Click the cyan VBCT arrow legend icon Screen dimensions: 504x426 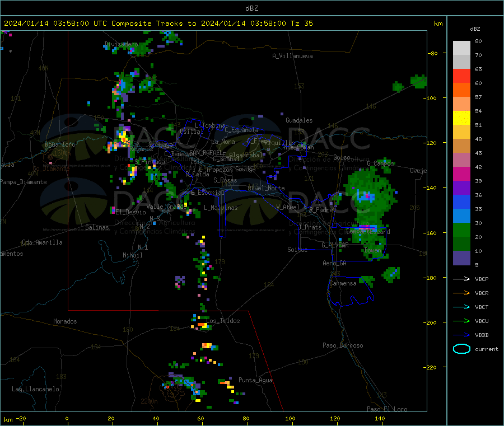[x=461, y=307]
